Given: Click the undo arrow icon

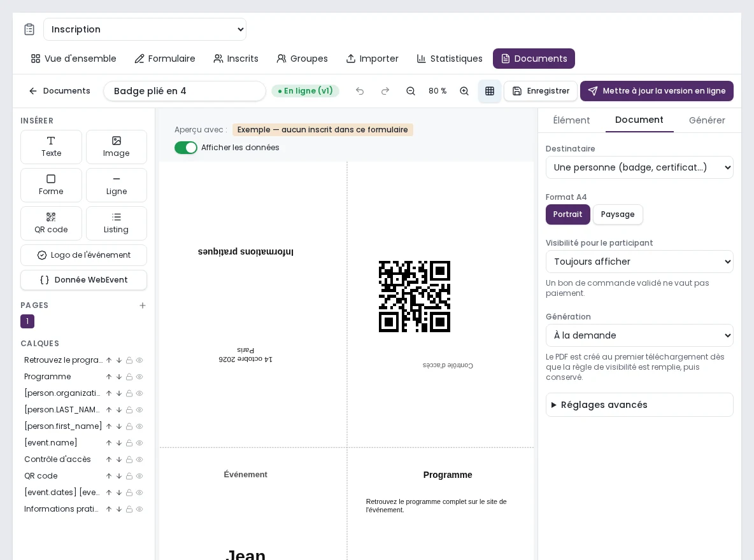Looking at the screenshot, I should [360, 91].
